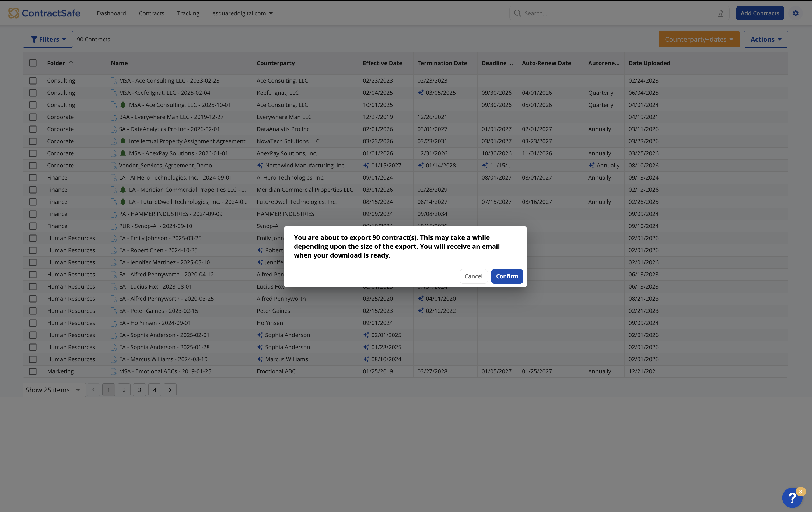
Task: Go to next page with chevron arrow
Action: [x=170, y=390]
